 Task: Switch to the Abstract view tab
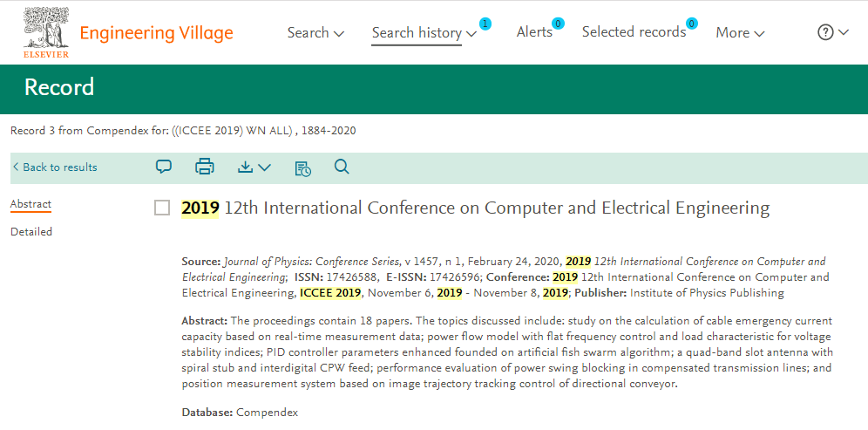pyautogui.click(x=31, y=204)
